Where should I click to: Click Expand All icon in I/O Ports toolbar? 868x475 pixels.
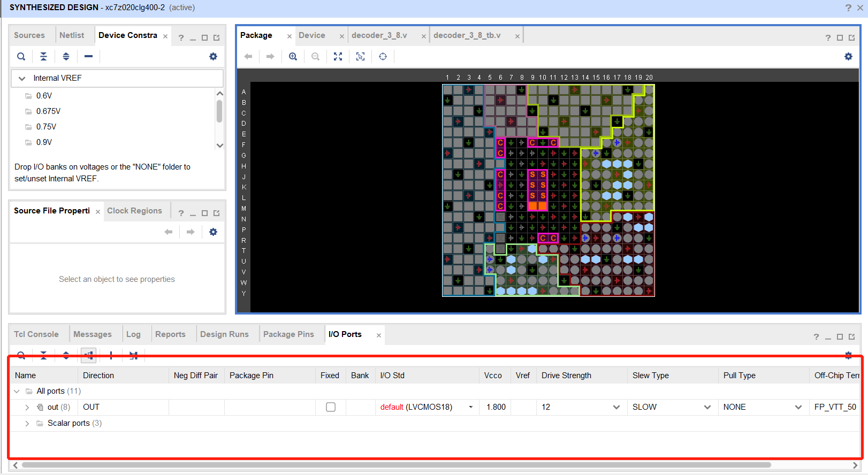coord(66,355)
